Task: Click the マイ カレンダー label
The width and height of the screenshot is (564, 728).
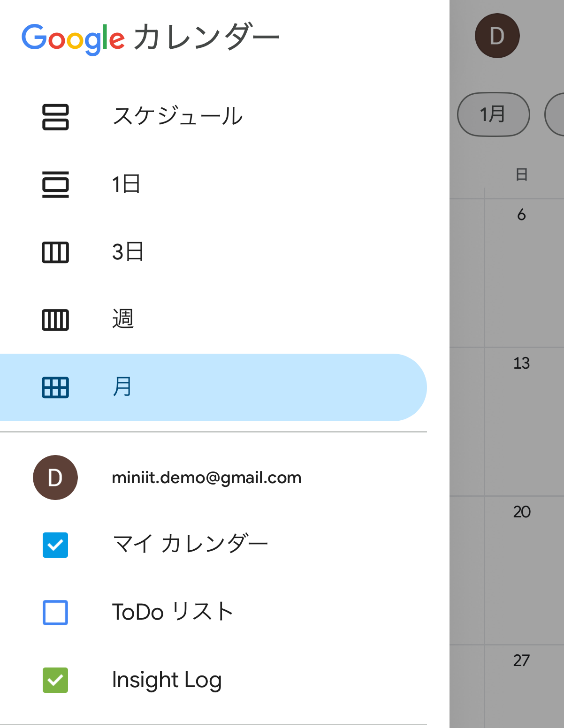Action: click(190, 544)
